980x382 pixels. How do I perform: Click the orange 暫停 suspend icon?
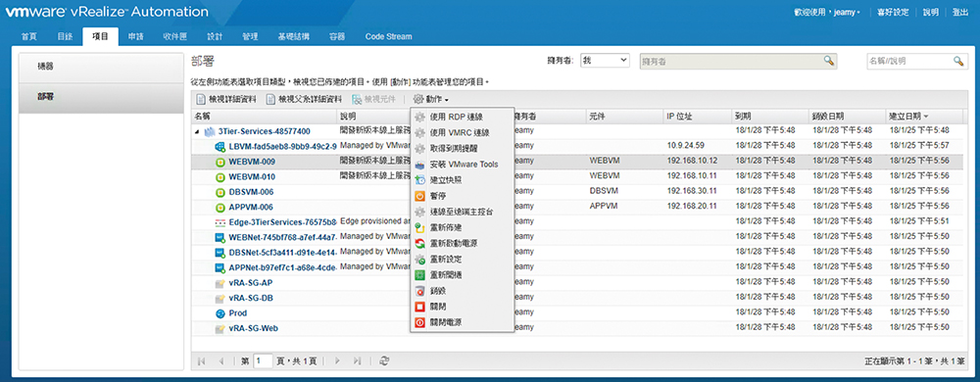(420, 196)
